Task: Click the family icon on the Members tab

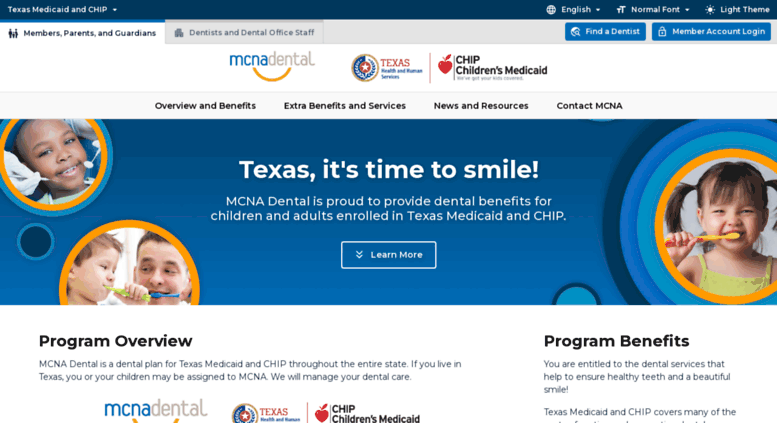Action: coord(13,33)
